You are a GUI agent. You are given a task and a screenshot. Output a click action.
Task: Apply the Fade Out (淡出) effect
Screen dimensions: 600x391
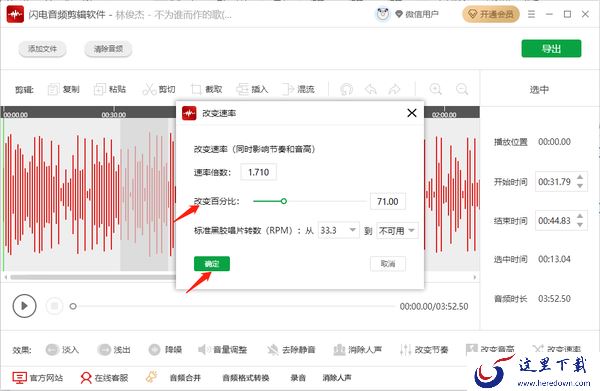pyautogui.click(x=114, y=350)
